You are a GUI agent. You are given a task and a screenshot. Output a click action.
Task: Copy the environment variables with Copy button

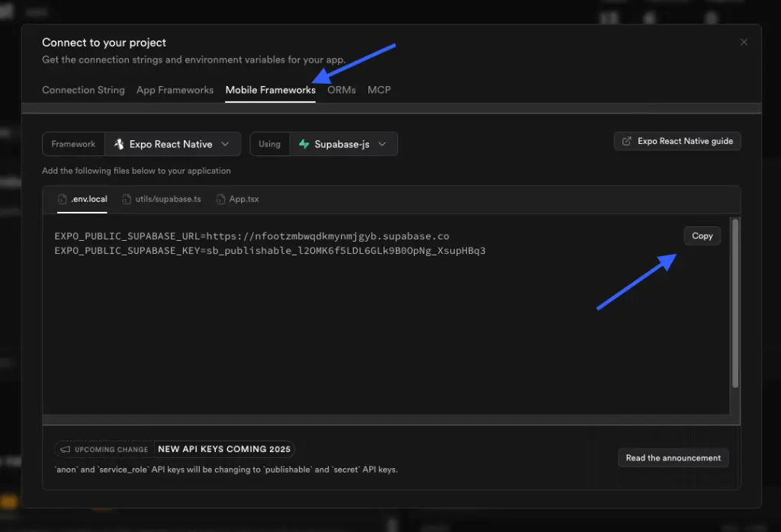701,236
